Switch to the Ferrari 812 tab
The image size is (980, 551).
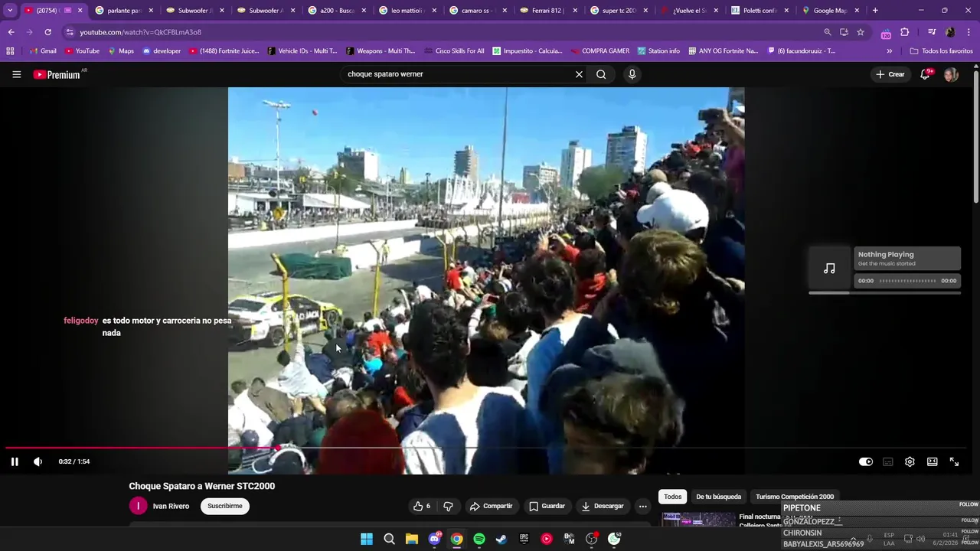tap(549, 11)
